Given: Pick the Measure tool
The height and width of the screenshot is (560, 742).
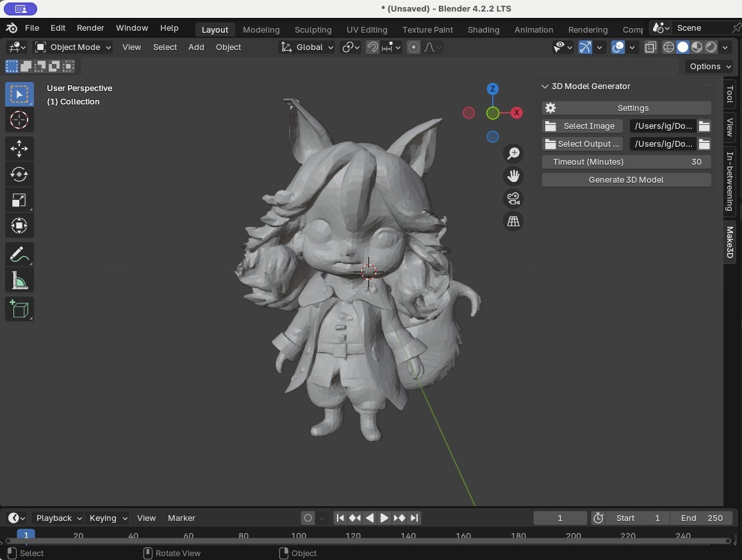Looking at the screenshot, I should (x=19, y=281).
